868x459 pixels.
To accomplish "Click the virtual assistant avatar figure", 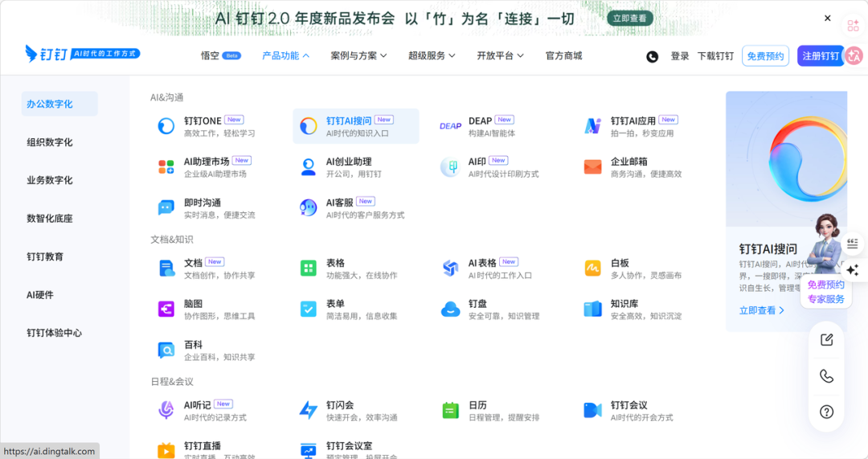I will point(826,244).
